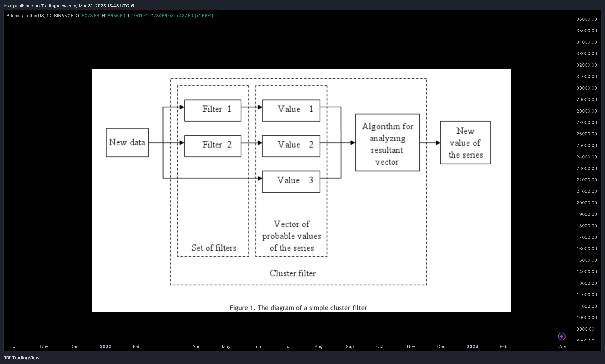
Task: Click the high price value 28656.69
Action: click(115, 16)
